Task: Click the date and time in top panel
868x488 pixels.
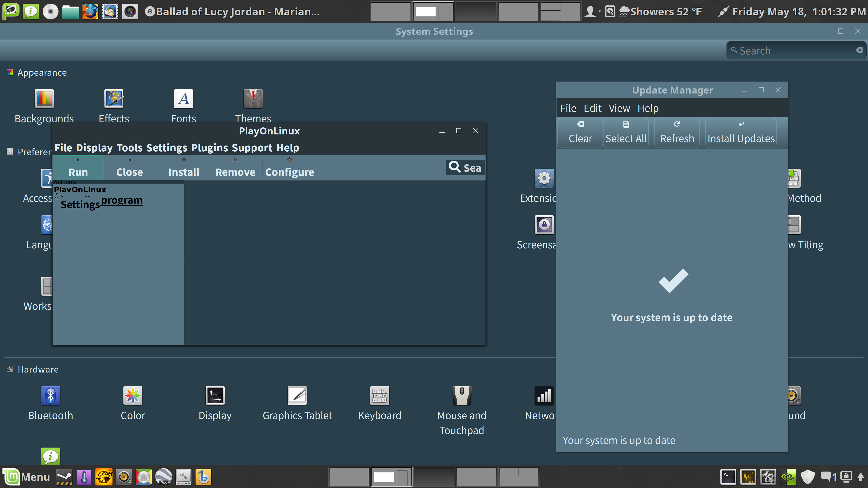Action: 799,12
